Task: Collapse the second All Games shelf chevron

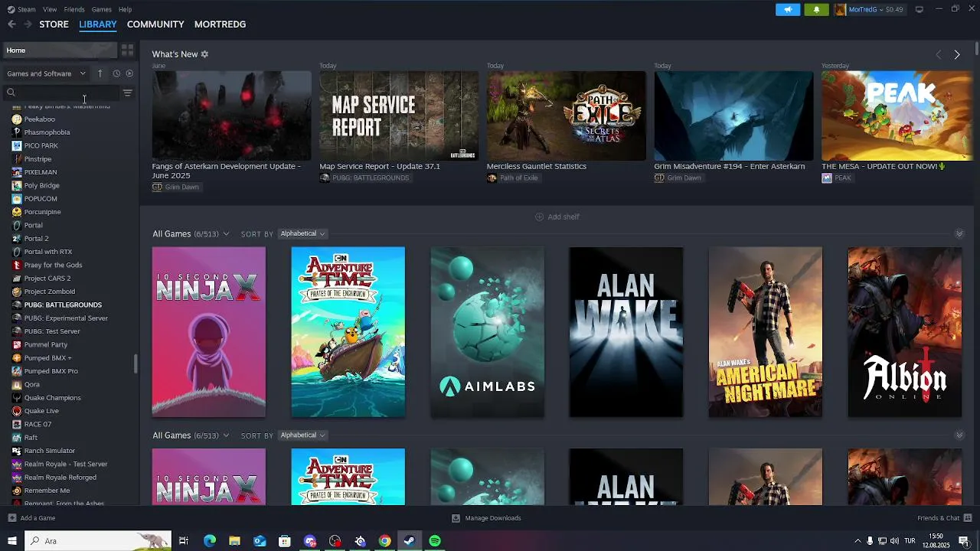Action: coord(959,435)
